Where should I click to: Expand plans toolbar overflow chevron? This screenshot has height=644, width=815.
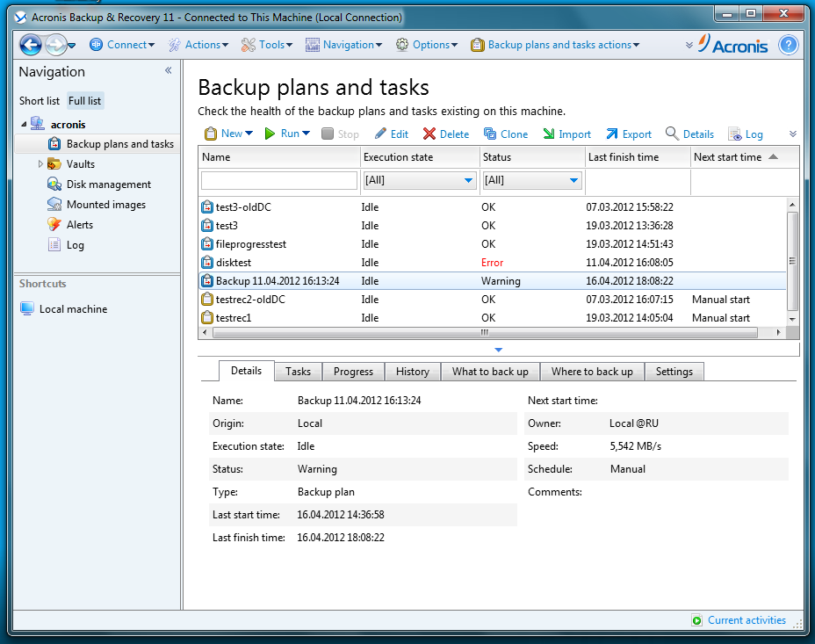(x=793, y=134)
